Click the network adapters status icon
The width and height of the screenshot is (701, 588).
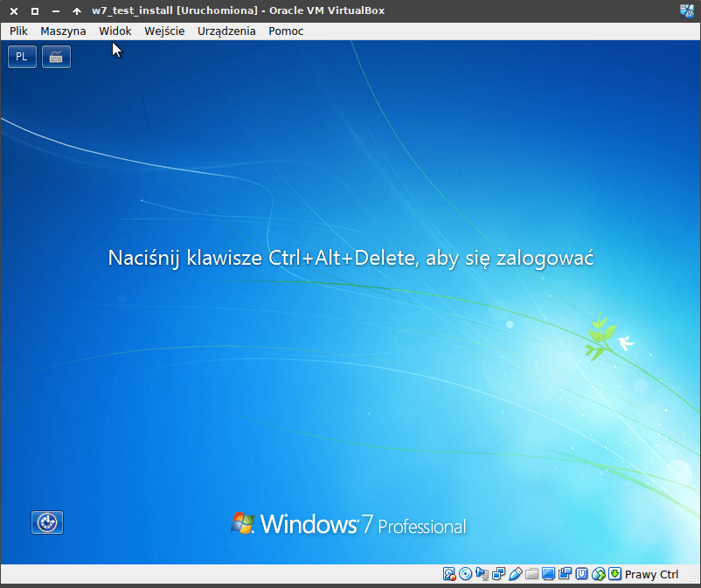click(x=498, y=574)
